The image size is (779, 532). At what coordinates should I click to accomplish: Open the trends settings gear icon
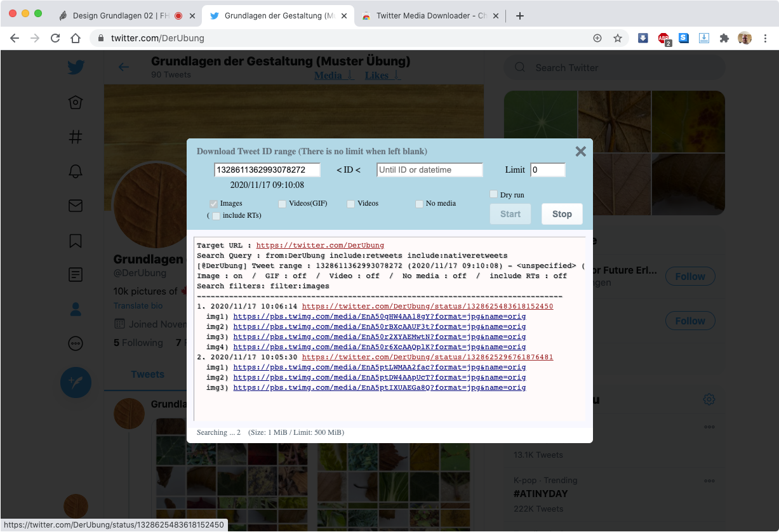[x=709, y=399]
